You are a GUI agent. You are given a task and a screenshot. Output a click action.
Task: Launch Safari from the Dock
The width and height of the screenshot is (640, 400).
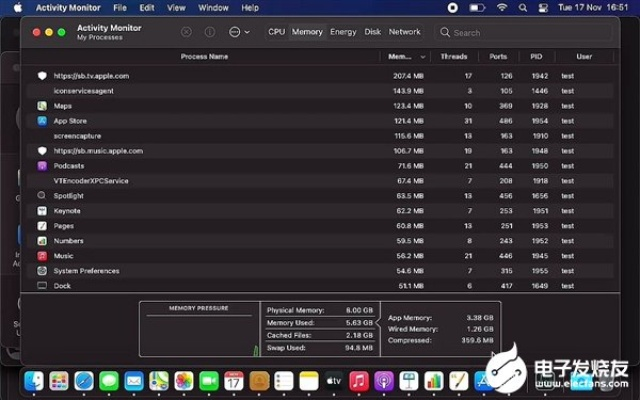[84, 381]
